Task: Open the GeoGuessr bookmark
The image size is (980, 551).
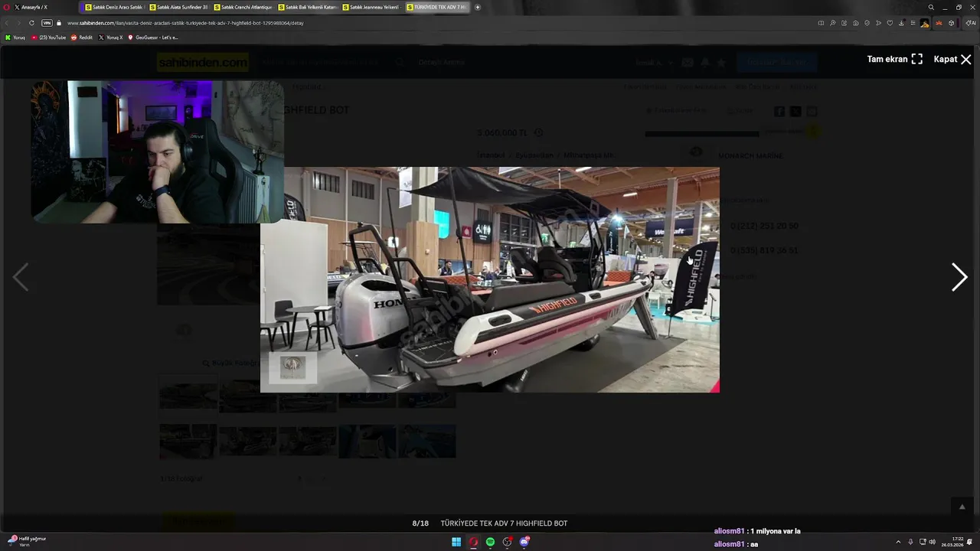Action: [153, 37]
